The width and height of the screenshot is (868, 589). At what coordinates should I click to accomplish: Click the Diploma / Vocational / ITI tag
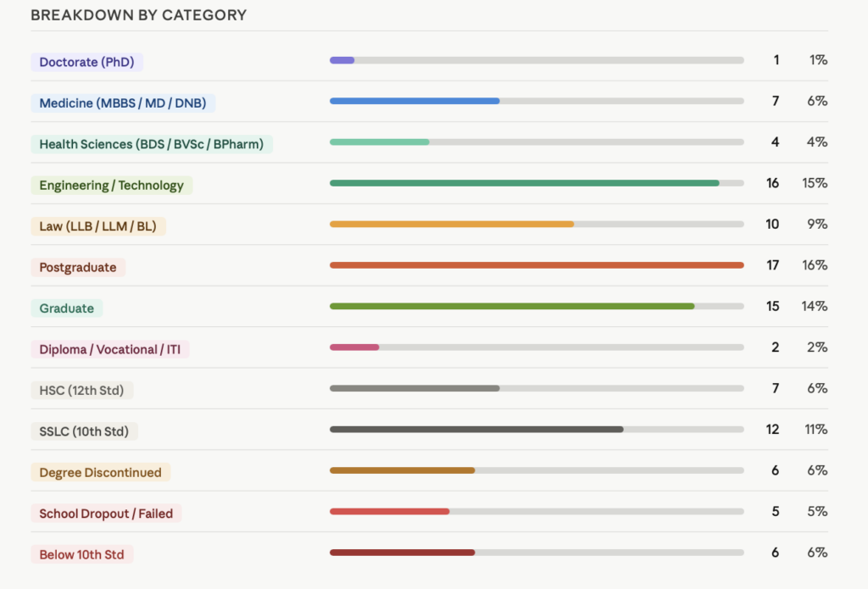coord(110,349)
